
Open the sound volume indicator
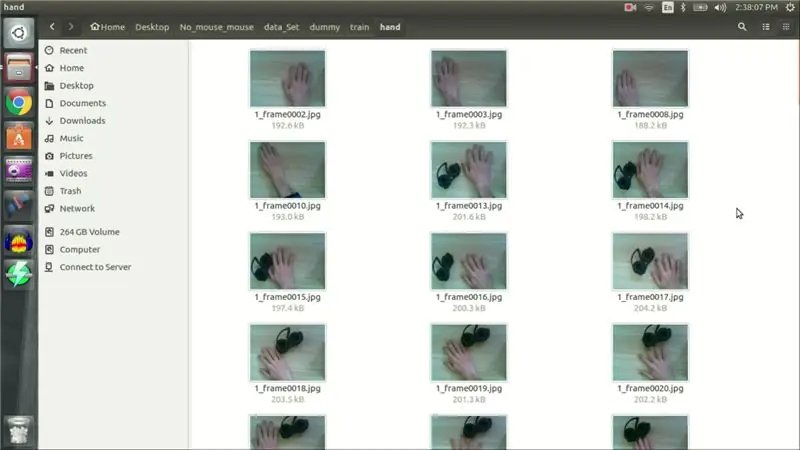click(x=720, y=7)
